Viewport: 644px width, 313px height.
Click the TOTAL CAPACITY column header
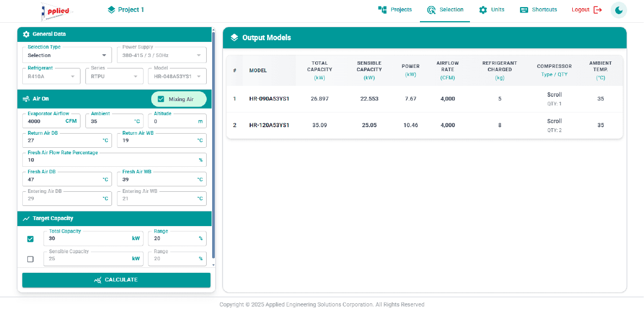point(319,70)
